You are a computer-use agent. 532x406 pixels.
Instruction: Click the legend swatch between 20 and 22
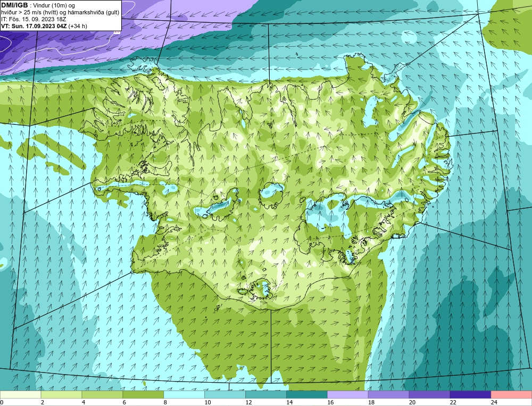pos(429,394)
